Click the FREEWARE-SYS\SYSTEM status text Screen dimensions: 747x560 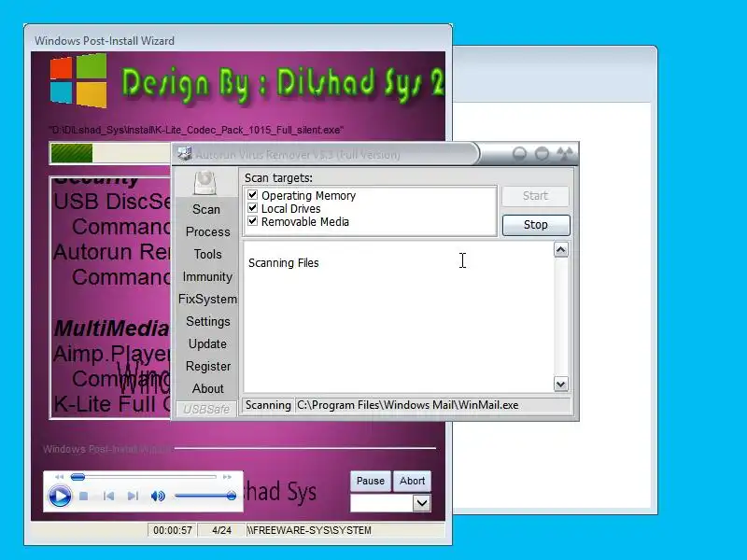[309, 530]
